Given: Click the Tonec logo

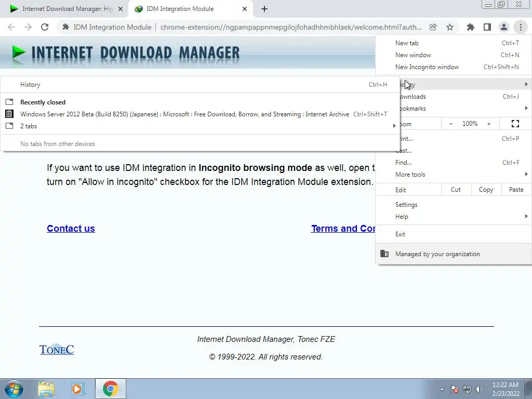Looking at the screenshot, I should [x=57, y=350].
